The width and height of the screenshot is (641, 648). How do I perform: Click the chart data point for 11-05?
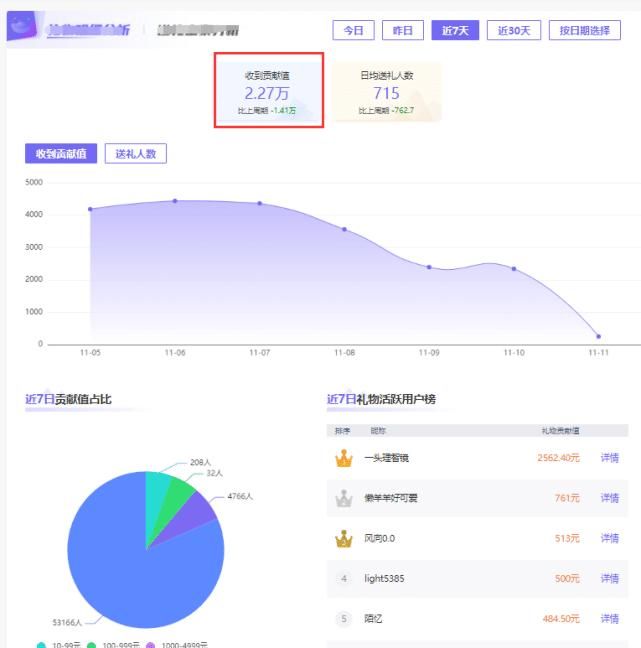pyautogui.click(x=90, y=209)
